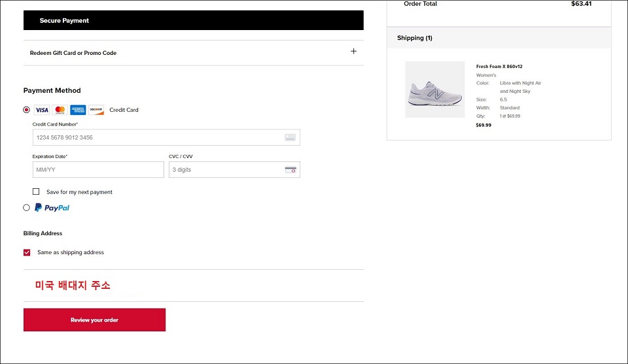This screenshot has width=628, height=364.
Task: Click the Credit Card Number field
Action: (166, 138)
